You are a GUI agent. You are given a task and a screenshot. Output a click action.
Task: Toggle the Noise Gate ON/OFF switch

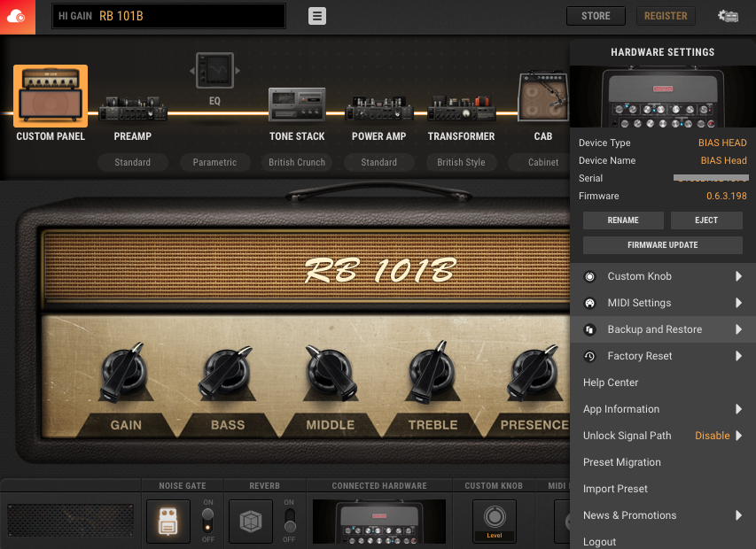[207, 521]
